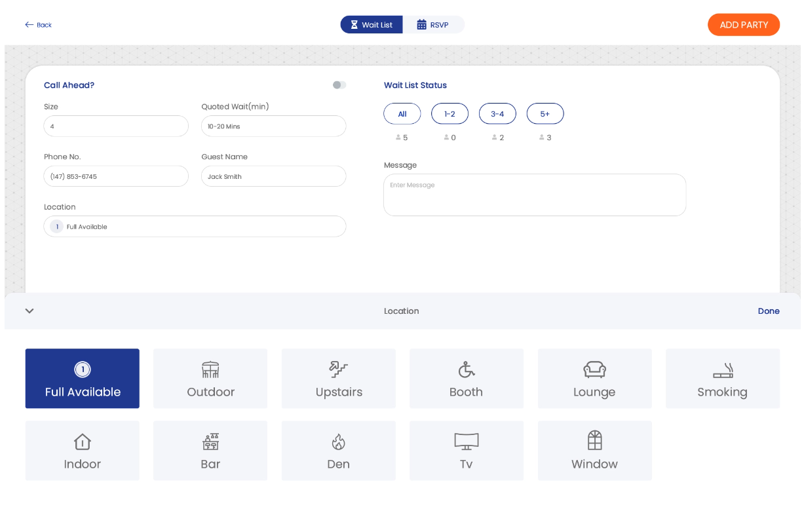This screenshot has width=804, height=532.
Task: Click the Enter Message text area
Action: click(x=535, y=195)
